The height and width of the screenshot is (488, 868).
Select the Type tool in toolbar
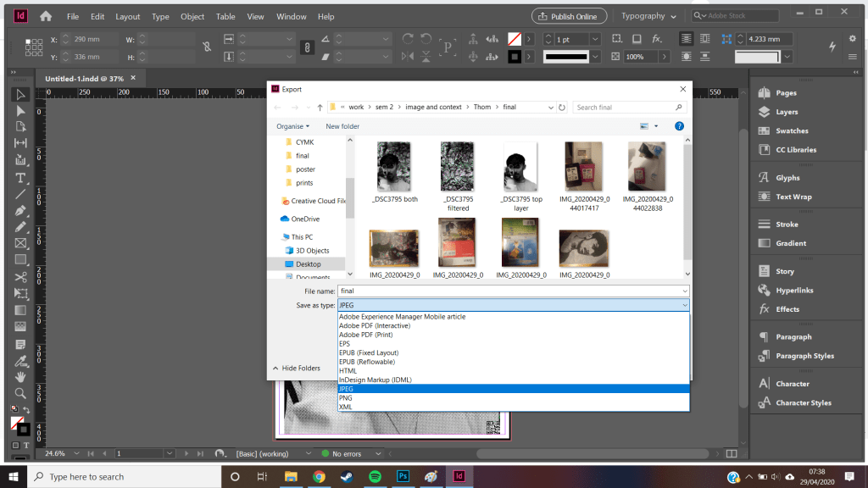click(x=20, y=177)
